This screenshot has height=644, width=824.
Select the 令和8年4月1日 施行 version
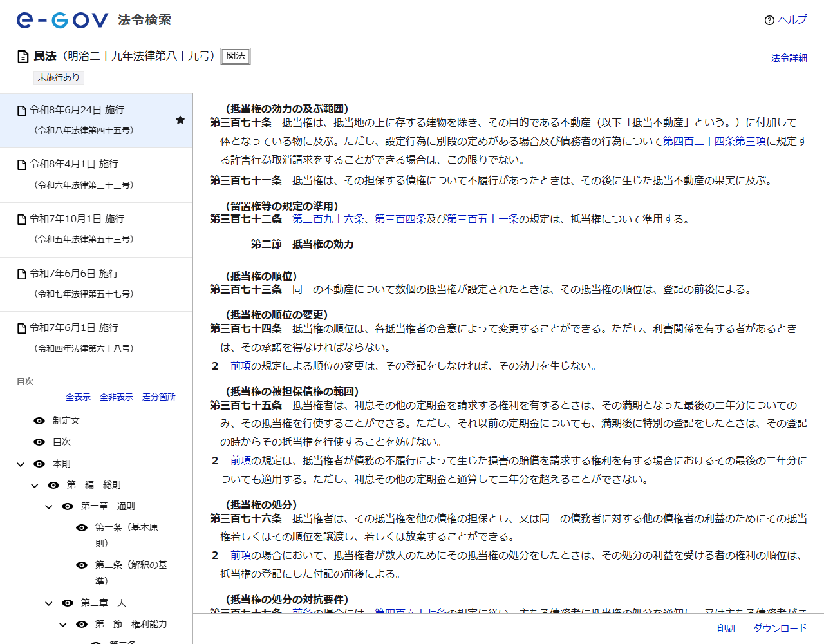(96, 175)
